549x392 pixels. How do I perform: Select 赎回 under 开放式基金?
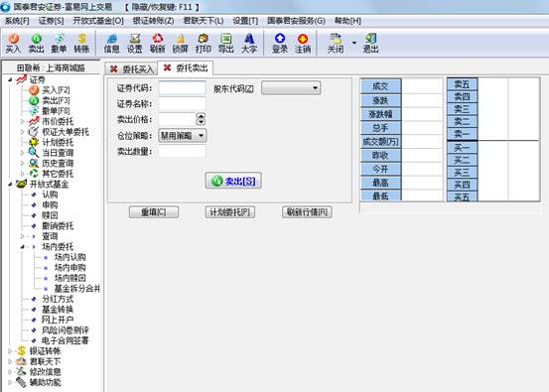50,215
